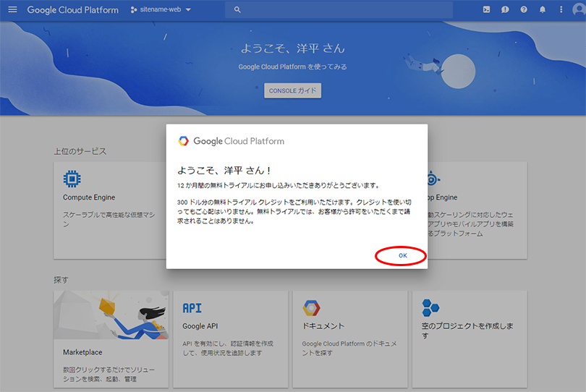This screenshot has width=586, height=392.
Task: Click Google Cloud Platform を使ってみる banner text
Action: [292, 67]
